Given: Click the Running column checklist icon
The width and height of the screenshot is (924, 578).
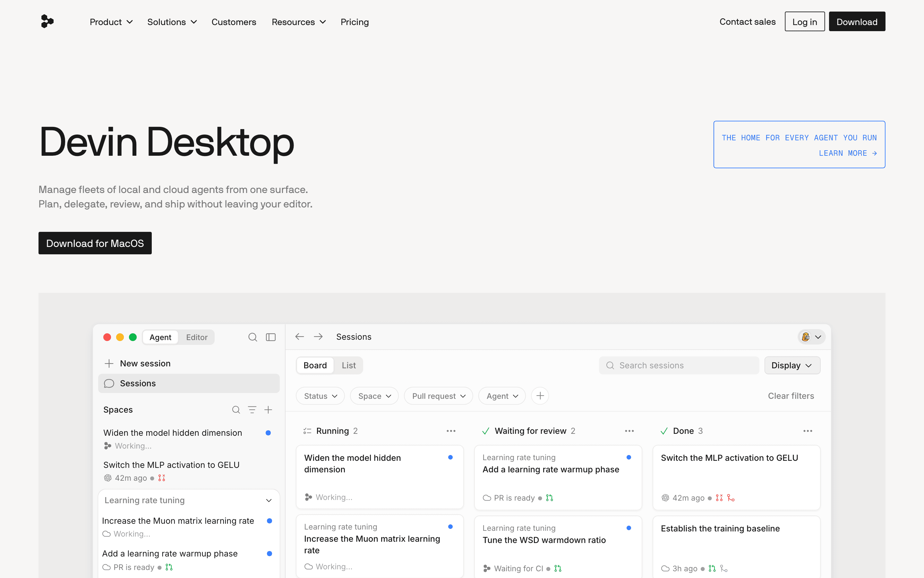Looking at the screenshot, I should [x=307, y=431].
